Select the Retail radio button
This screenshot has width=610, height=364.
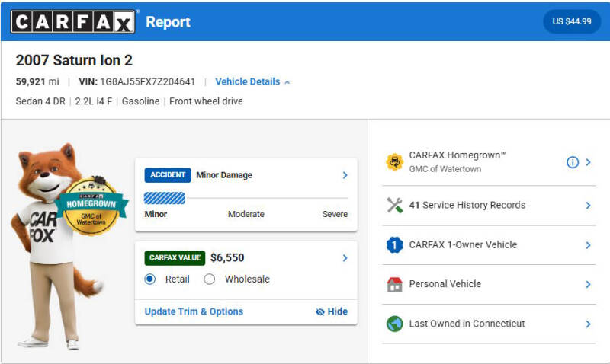149,279
